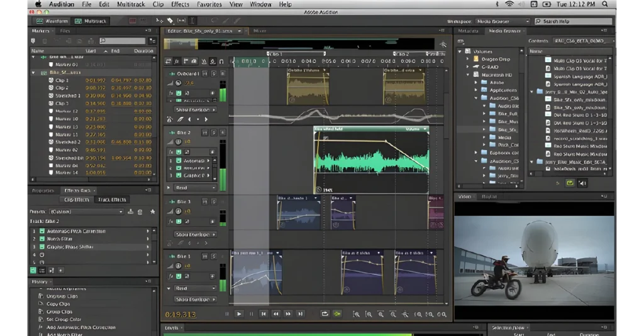Mute the Bike 2 track

click(x=204, y=133)
